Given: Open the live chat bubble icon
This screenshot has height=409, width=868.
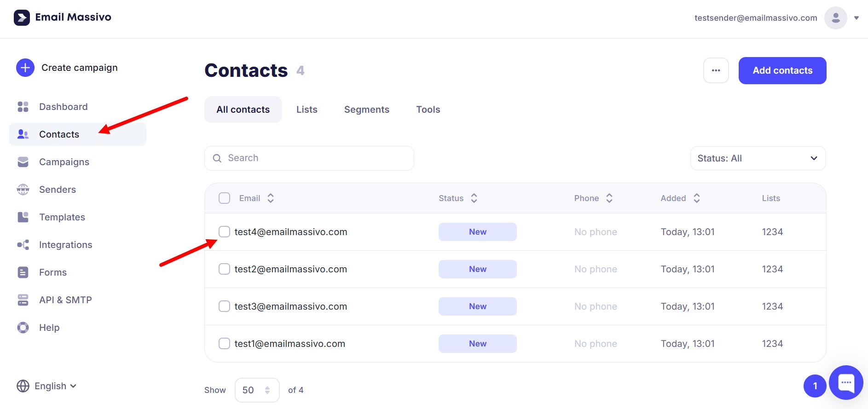Looking at the screenshot, I should tap(846, 382).
